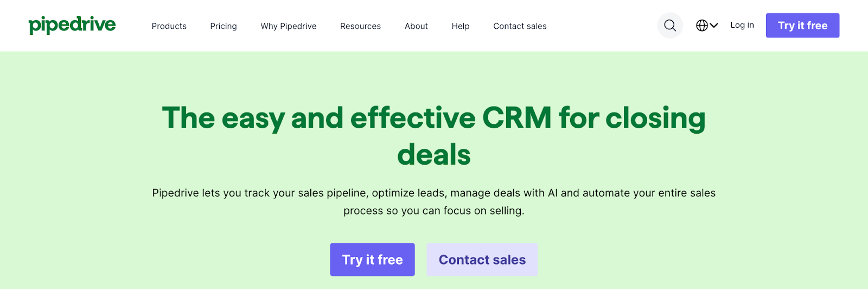Click the word deals in the headline
Image resolution: width=868 pixels, height=289 pixels.
pyautogui.click(x=434, y=155)
